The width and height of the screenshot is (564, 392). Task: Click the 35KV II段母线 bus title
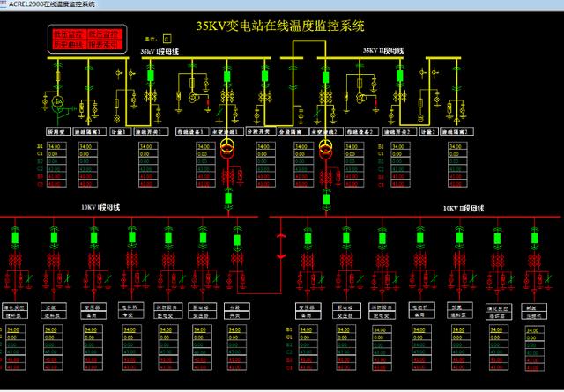(x=383, y=50)
